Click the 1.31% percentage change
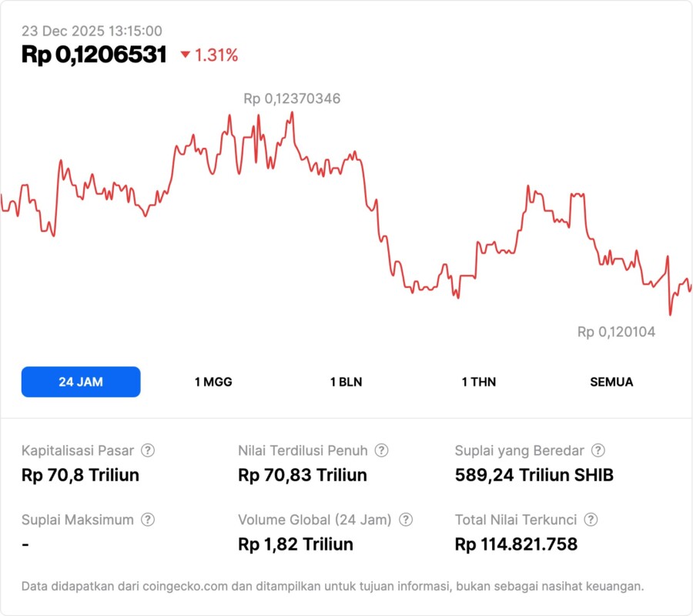The height and width of the screenshot is (616, 693). click(x=216, y=55)
